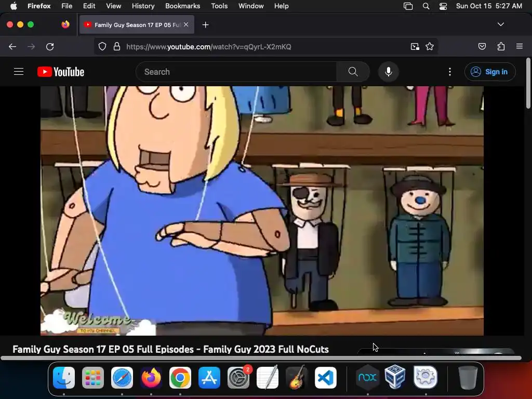Open the File menu
Screen dimensions: 532x399
click(x=67, y=6)
